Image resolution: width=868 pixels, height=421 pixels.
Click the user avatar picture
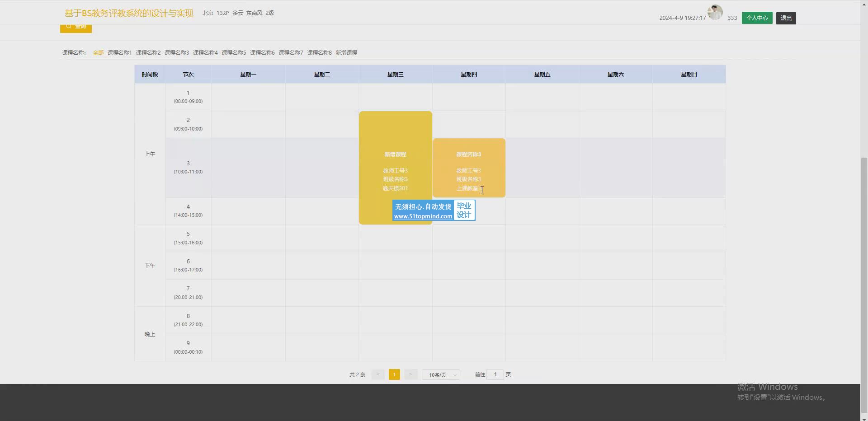point(715,12)
